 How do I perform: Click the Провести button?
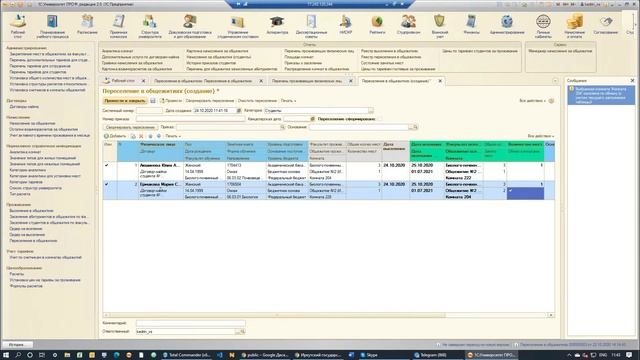click(171, 100)
